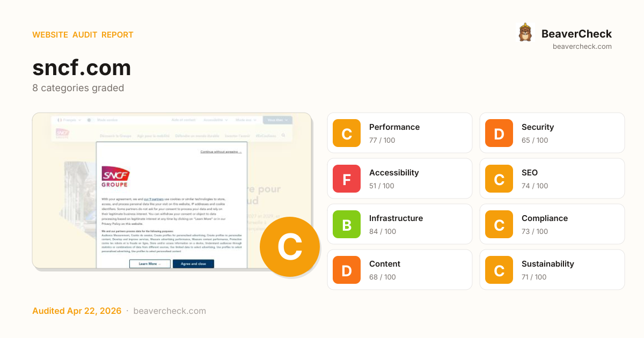The height and width of the screenshot is (338, 644).
Task: Click the Content grade D badge
Action: coord(347,270)
